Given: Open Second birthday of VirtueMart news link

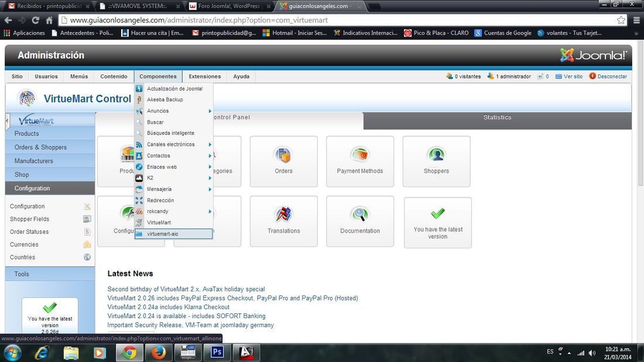Looking at the screenshot, I should click(186, 289).
